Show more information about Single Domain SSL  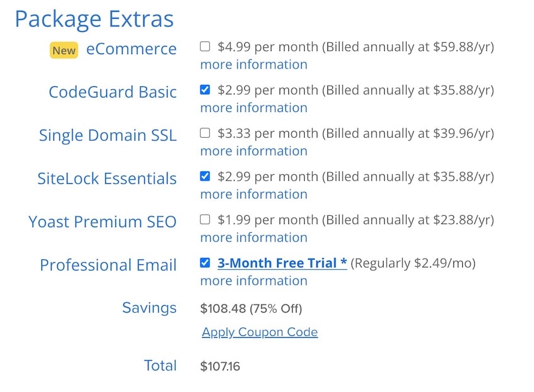[x=254, y=151]
